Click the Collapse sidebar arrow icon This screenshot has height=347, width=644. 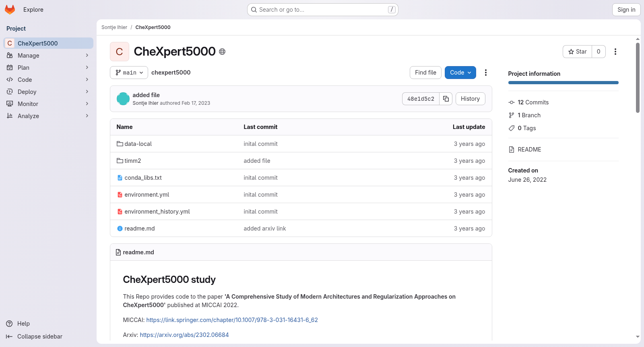point(9,337)
